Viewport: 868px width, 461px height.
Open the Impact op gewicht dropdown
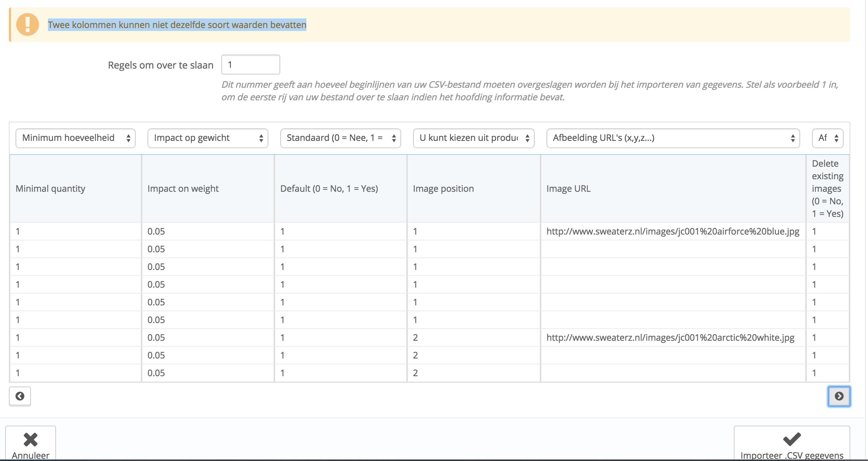pos(208,138)
